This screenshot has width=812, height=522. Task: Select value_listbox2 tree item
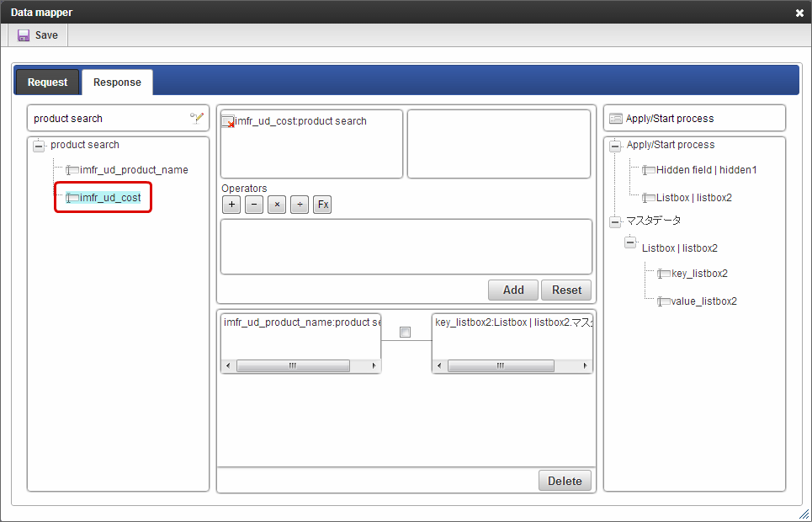[703, 301]
